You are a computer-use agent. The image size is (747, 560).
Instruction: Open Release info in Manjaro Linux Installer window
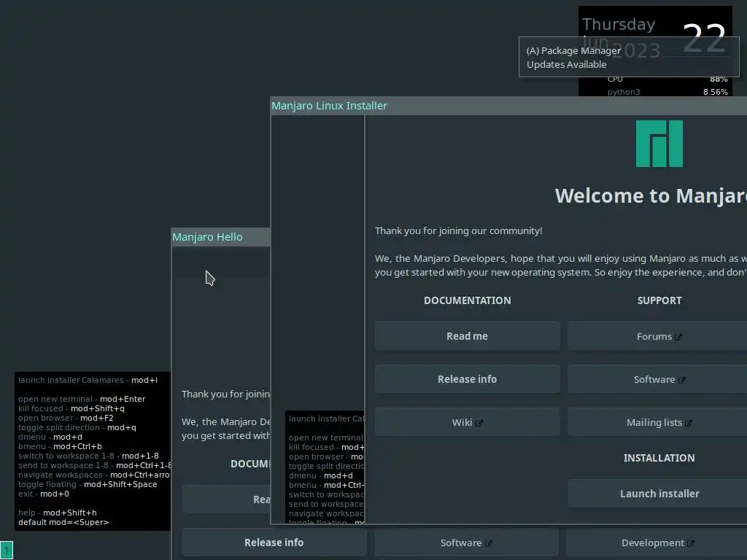[x=467, y=378]
